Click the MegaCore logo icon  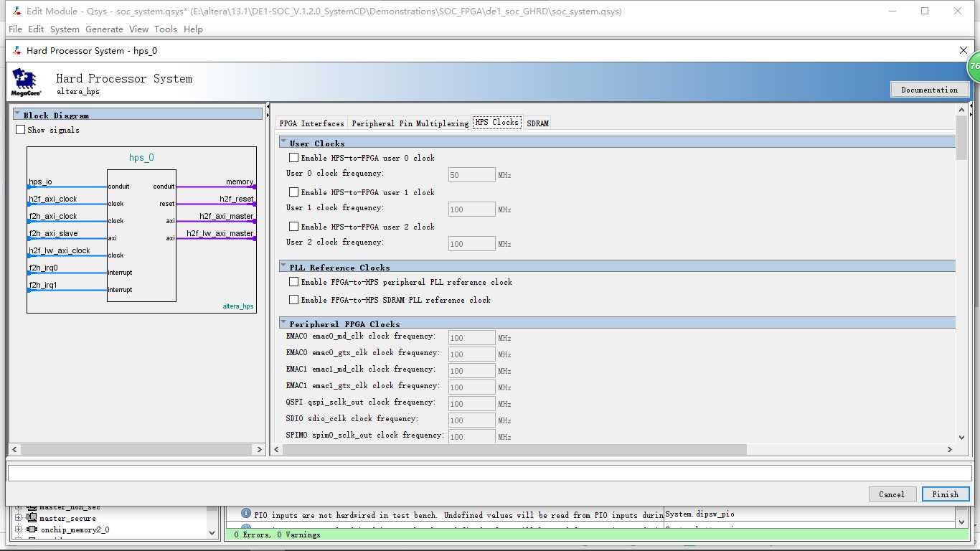[x=26, y=83]
